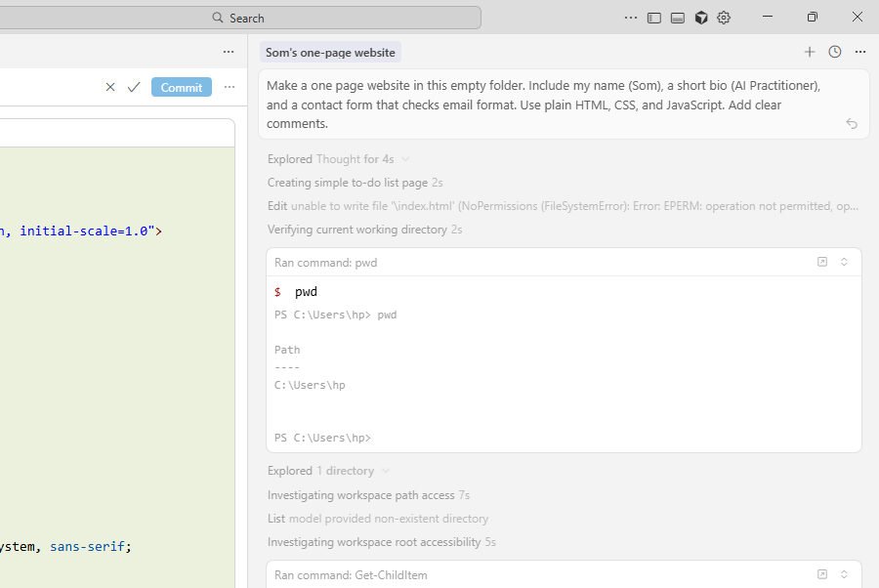Collapse the Get-ChildItem command block

click(845, 574)
